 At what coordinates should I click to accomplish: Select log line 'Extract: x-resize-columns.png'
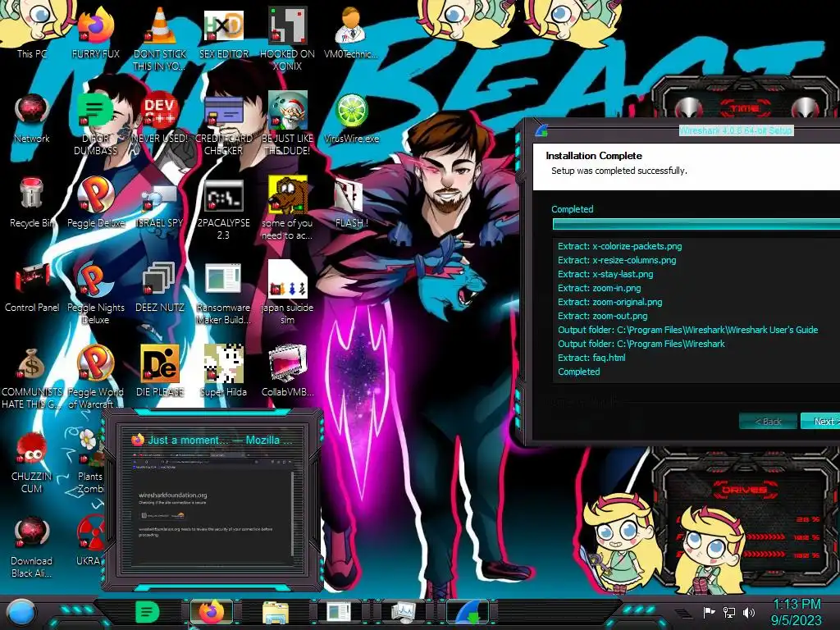tap(617, 260)
